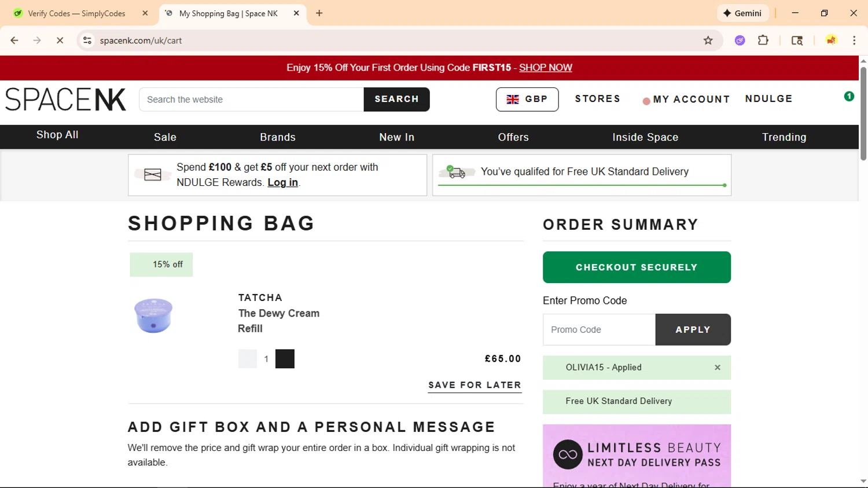
Task: Click the Space NK logo
Action: coord(66,100)
